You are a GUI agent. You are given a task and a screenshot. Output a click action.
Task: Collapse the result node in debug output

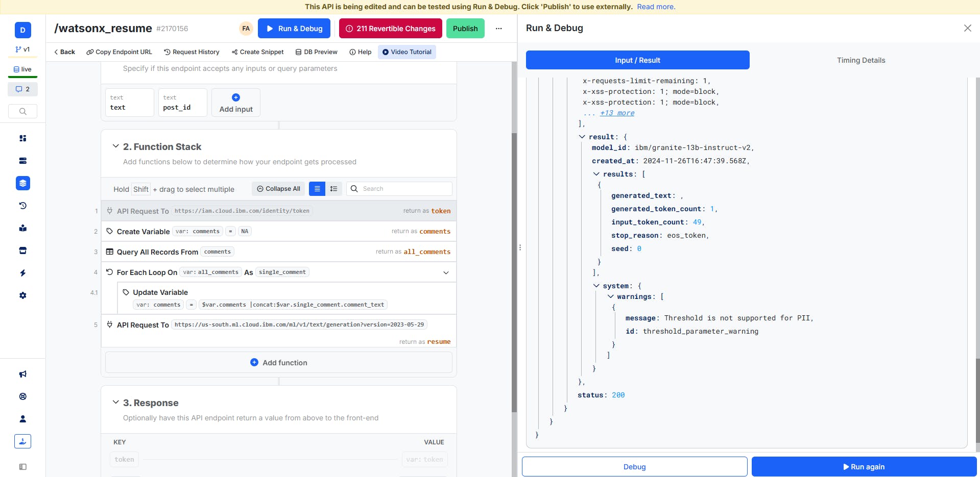[x=582, y=137]
